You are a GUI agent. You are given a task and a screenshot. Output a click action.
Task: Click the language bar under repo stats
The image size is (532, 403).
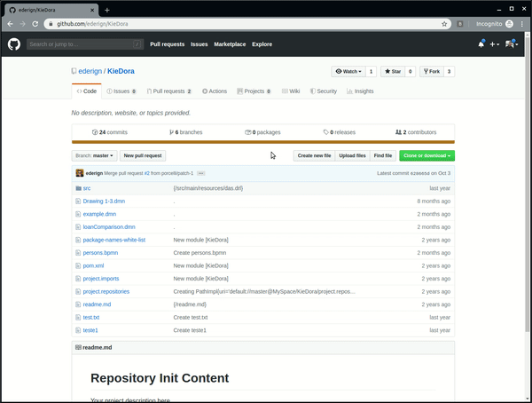[263, 142]
